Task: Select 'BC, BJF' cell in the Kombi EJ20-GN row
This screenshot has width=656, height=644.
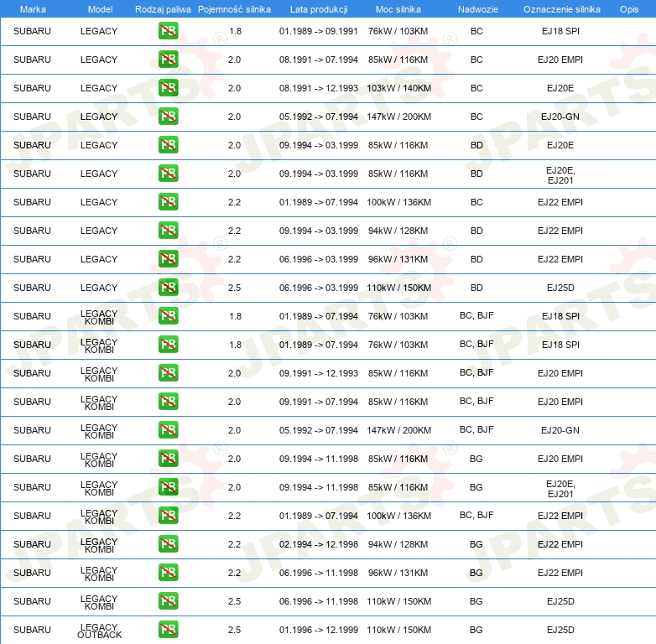Action: (476, 429)
